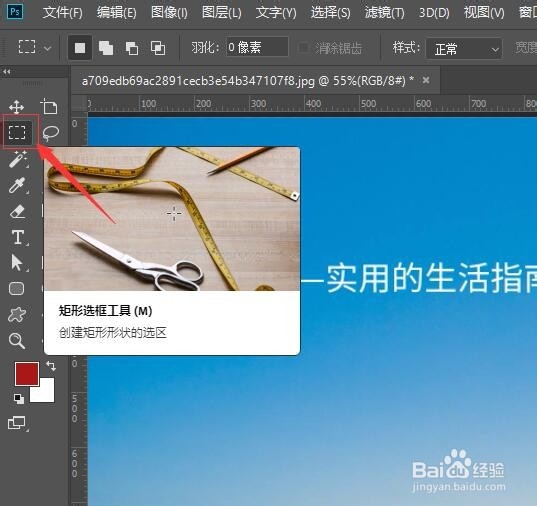
Task: Click the 创建矩形形状的选区 tooltip description
Action: [113, 333]
